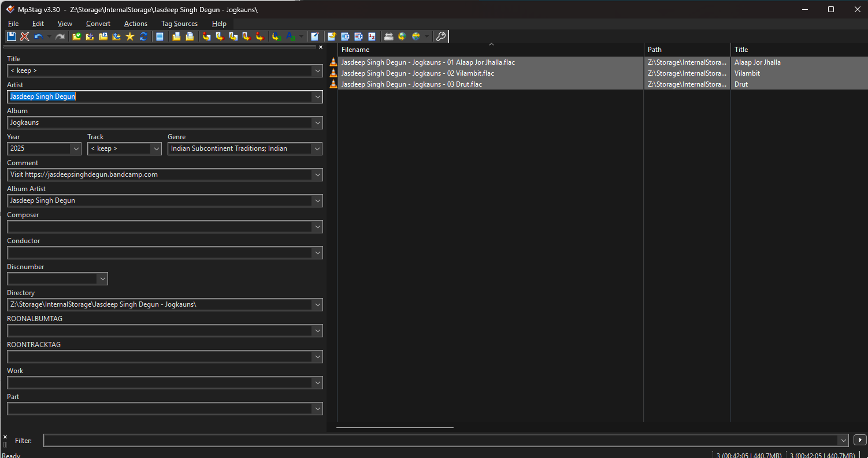Click the Title column header

pyautogui.click(x=797, y=50)
